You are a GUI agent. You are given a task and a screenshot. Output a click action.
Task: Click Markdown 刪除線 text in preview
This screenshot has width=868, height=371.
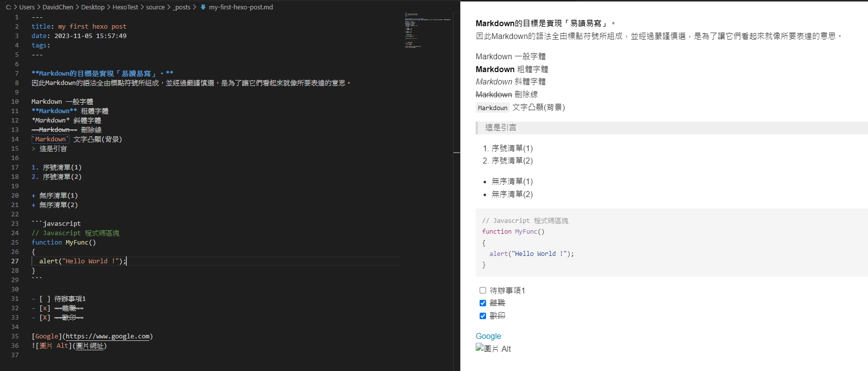[507, 94]
